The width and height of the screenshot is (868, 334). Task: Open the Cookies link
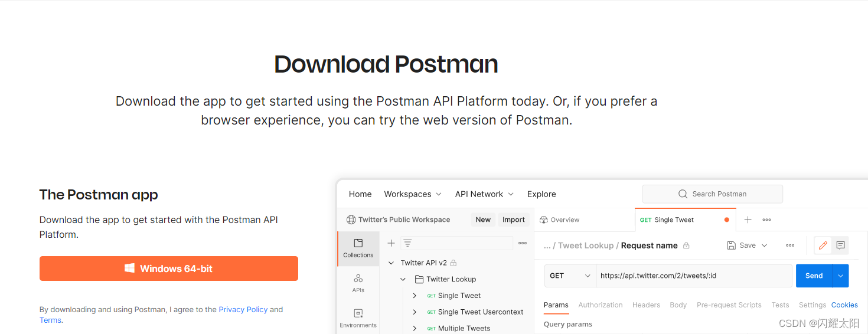point(844,305)
